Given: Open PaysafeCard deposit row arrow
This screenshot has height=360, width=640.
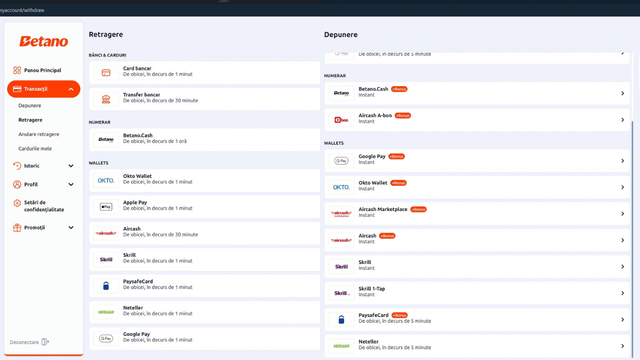Looking at the screenshot, I should [x=622, y=320].
